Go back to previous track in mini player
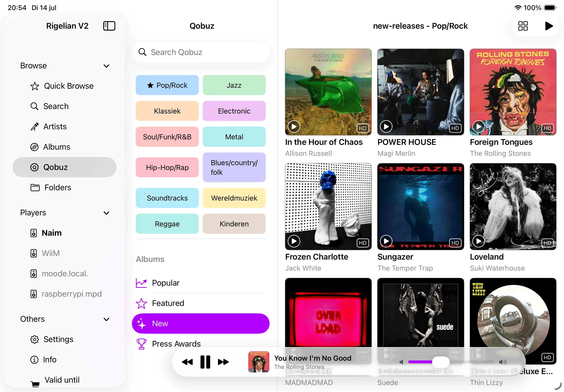 point(187,362)
